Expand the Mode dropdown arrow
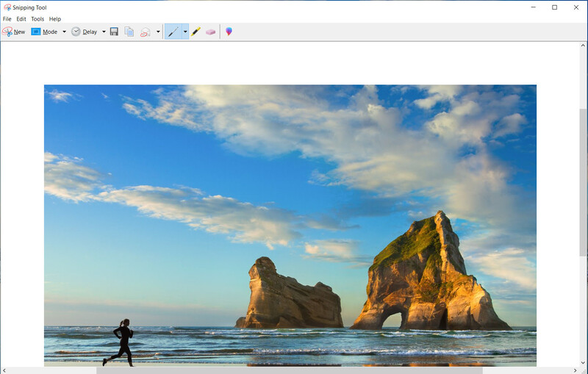This screenshot has width=588, height=374. 64,32
